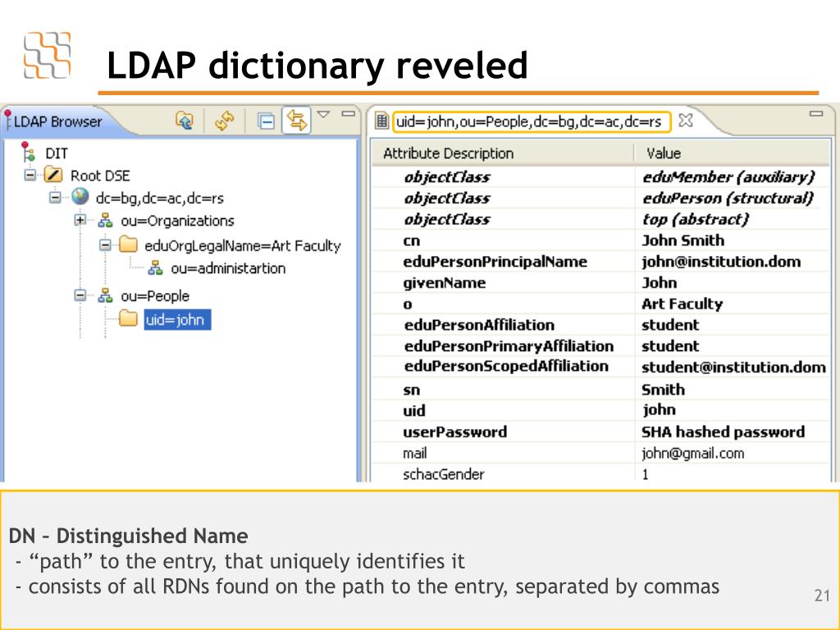This screenshot has height=630, width=840.
Task: Click the ou=administartion org-unit icon
Action: (155, 268)
